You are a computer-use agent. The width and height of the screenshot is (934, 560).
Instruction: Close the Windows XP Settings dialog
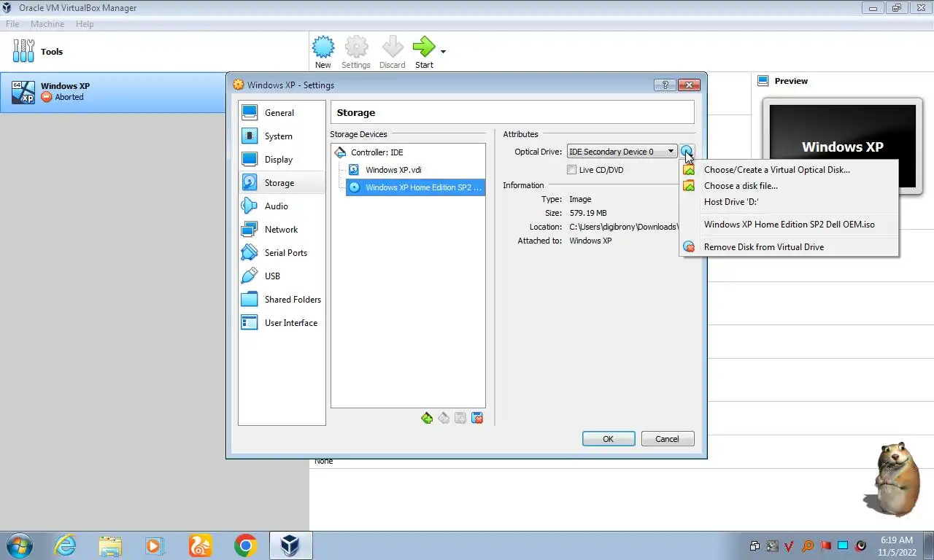pyautogui.click(x=689, y=85)
